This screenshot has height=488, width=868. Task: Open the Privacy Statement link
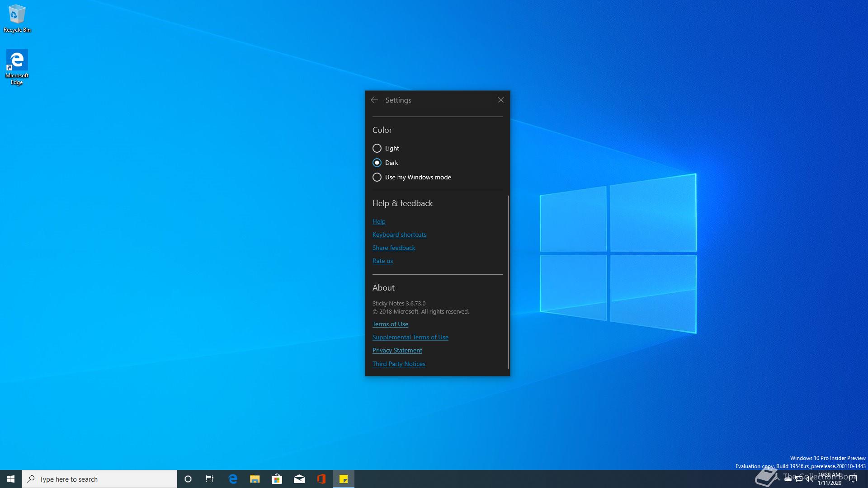coord(397,350)
